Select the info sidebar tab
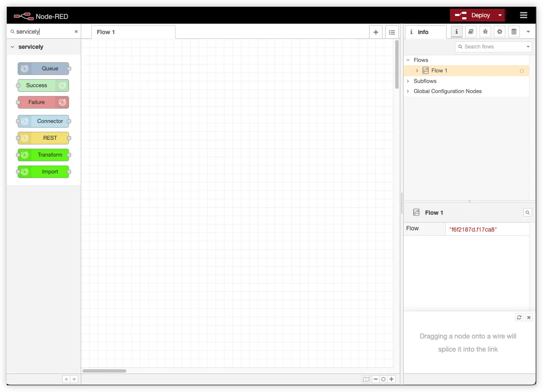 (x=426, y=32)
